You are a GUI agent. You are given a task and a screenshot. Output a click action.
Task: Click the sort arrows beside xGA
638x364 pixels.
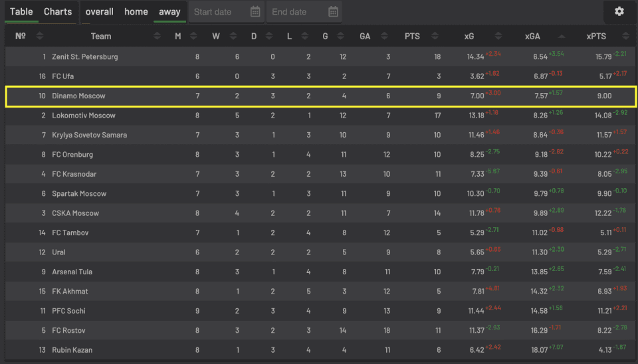pyautogui.click(x=562, y=37)
